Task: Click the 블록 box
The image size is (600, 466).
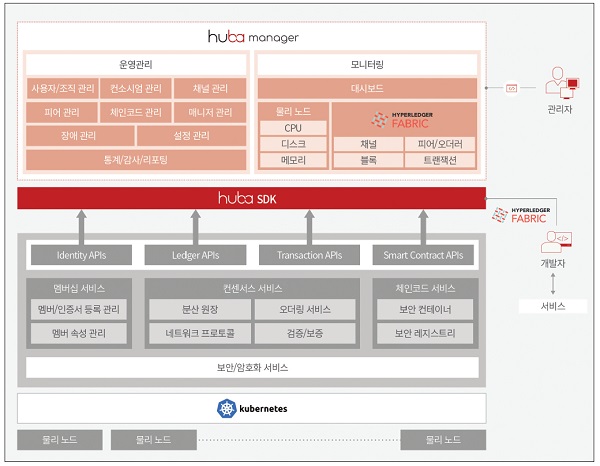Action: tap(368, 160)
